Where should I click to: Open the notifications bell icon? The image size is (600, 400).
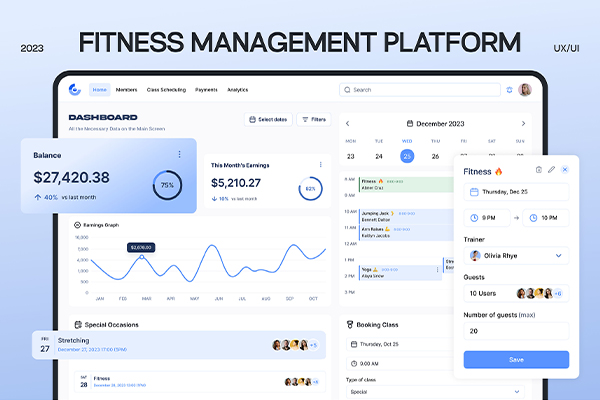[x=509, y=89]
